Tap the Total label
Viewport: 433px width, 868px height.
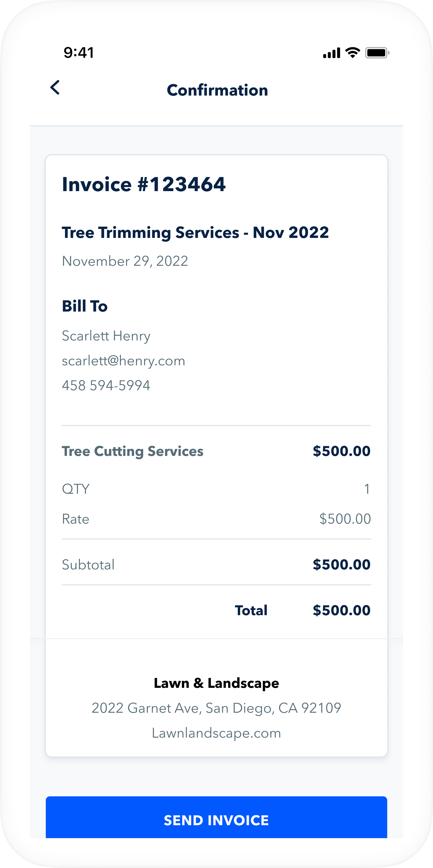[251, 610]
